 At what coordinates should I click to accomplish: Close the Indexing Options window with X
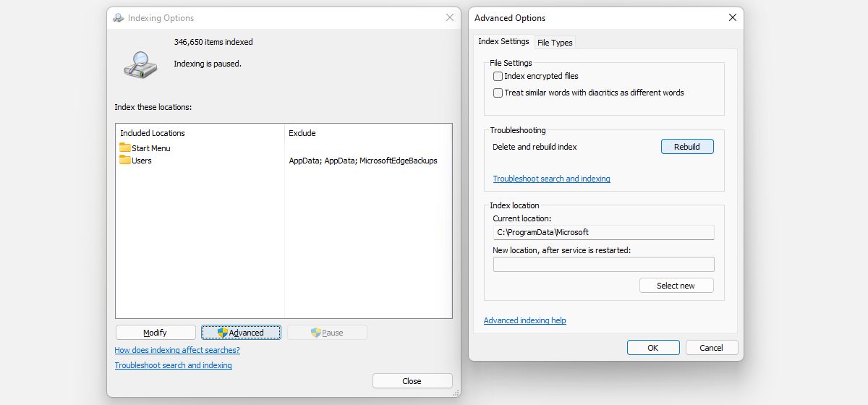(450, 18)
